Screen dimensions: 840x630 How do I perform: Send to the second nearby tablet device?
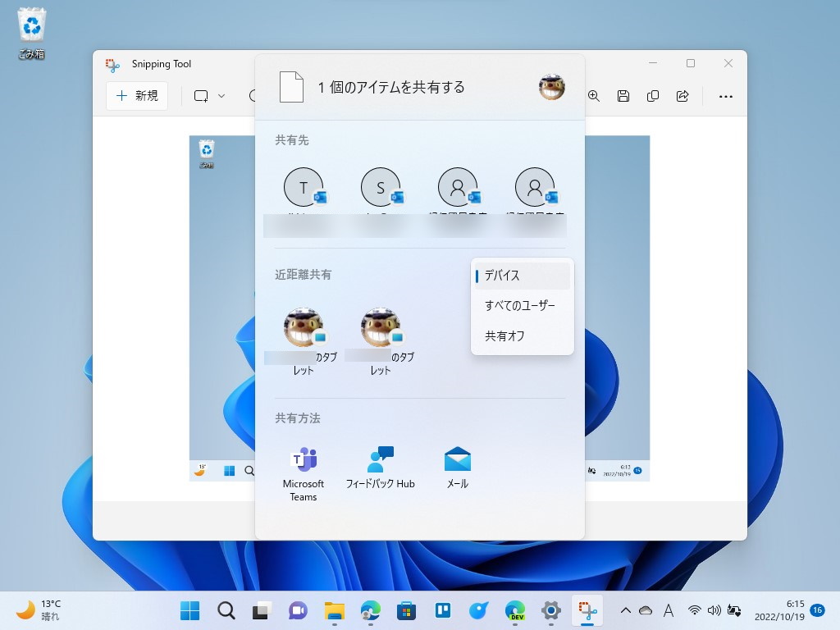(x=381, y=340)
